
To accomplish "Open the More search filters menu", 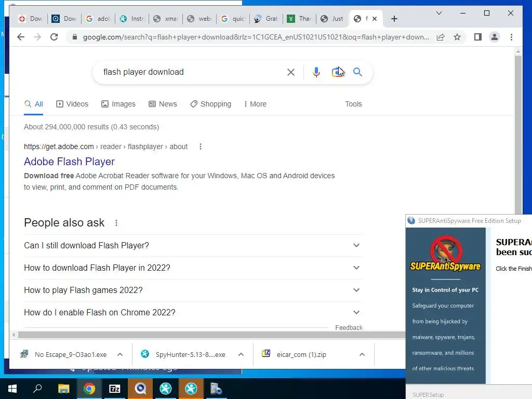I will pos(255,104).
